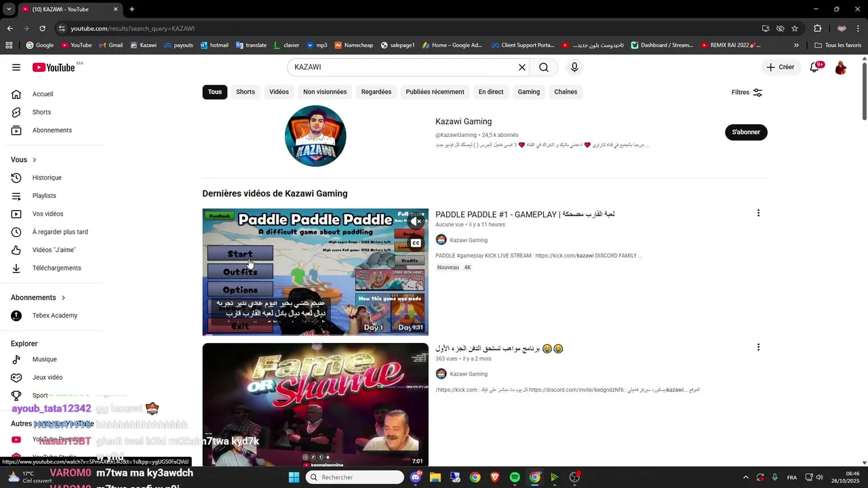
Task: Select the Publiées récemment chip
Action: (435, 92)
